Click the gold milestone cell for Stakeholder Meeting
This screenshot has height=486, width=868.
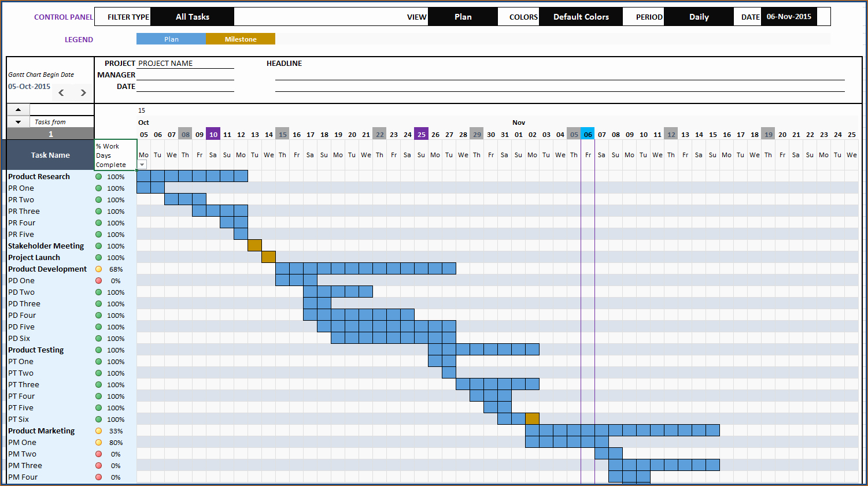click(254, 245)
